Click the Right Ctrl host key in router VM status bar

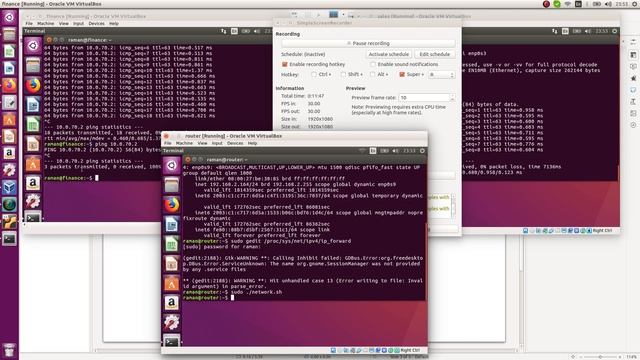(410, 350)
